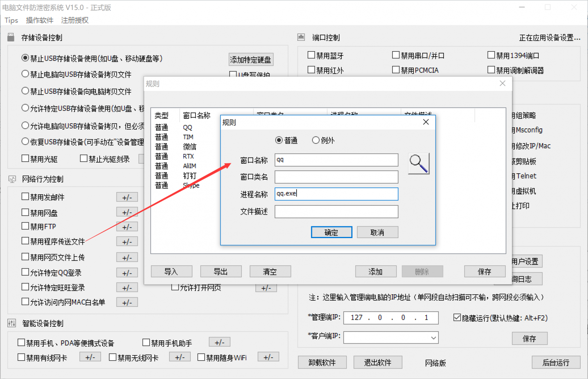Select the 普通 radio button
The height and width of the screenshot is (379, 588).
279,140
